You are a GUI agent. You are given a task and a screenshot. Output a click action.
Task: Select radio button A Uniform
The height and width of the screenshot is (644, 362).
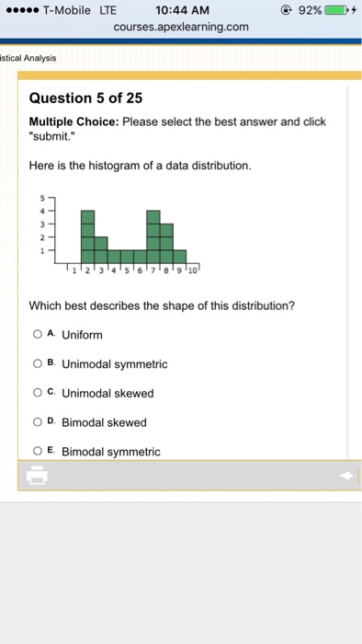click(38, 334)
